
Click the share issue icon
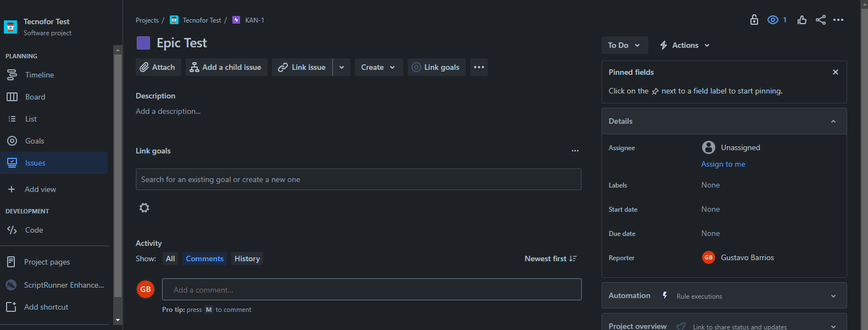pos(821,20)
